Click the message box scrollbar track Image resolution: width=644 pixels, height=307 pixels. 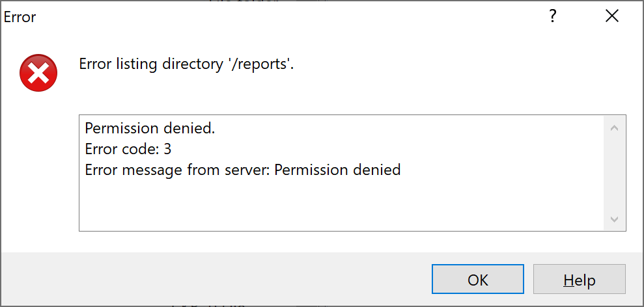(614, 174)
